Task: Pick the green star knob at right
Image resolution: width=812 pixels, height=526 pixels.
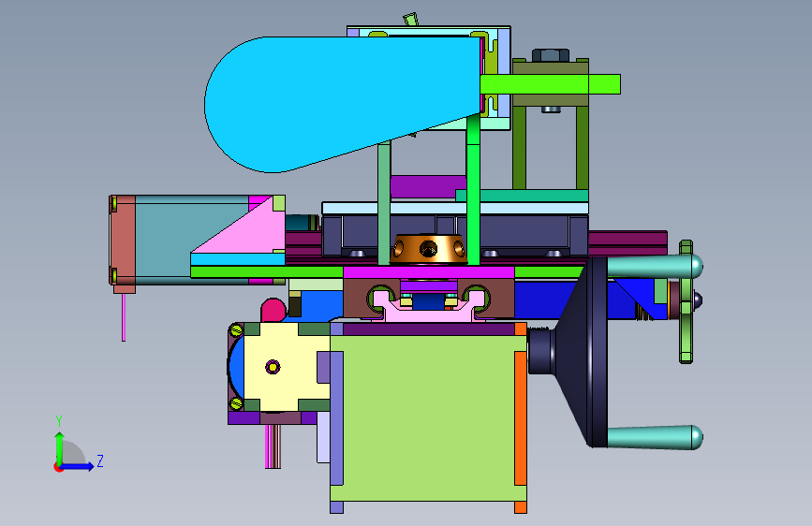Action: (x=687, y=301)
